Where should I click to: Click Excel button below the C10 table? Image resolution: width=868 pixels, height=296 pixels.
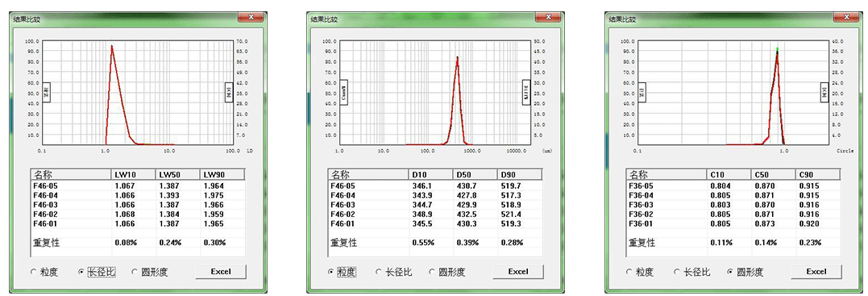pos(816,272)
